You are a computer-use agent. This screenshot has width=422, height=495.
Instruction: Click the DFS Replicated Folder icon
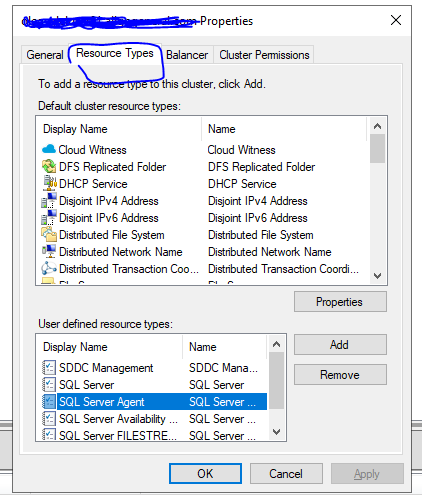49,166
